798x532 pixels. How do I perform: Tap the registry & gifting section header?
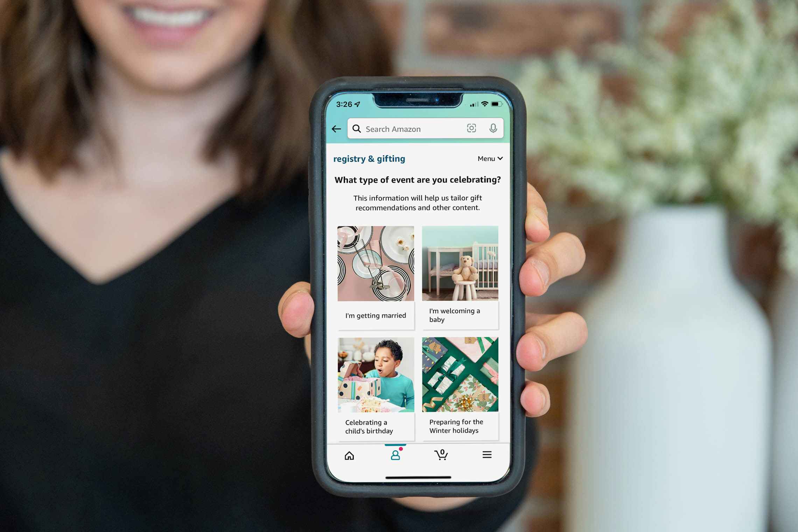(368, 158)
